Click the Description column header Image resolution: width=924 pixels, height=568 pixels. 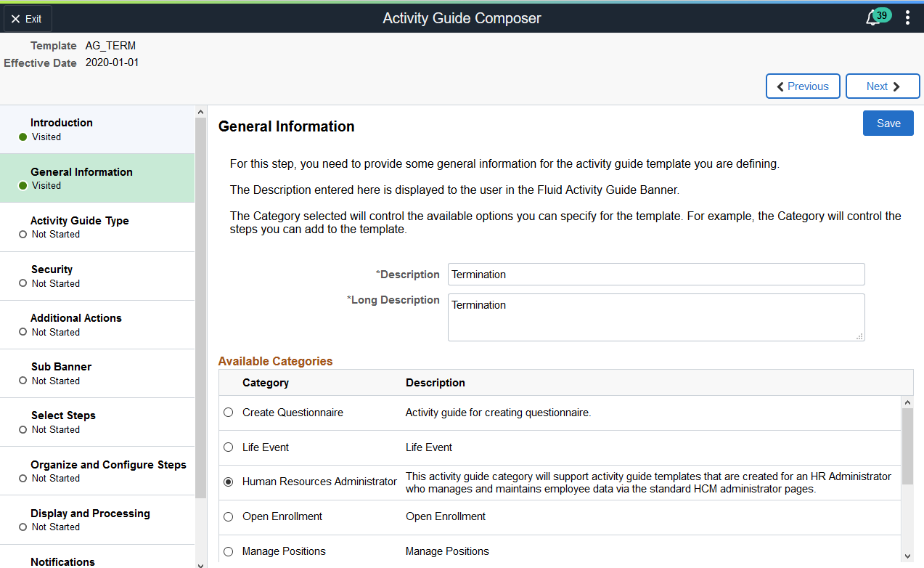436,383
